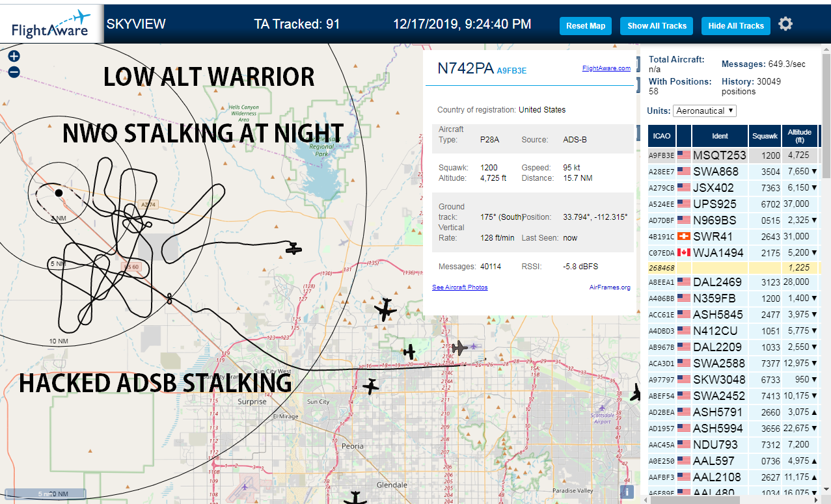The image size is (831, 504).
Task: Click the Canadian flag in the WJA1494 row
Action: click(683, 252)
